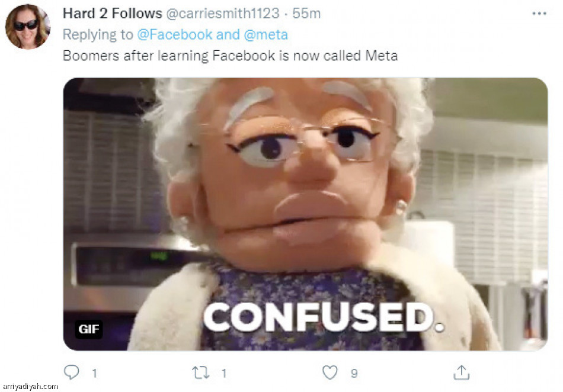Click the arriyadiyah.com watermark
Image resolution: width=563 pixels, height=392 pixels.
click(x=30, y=386)
